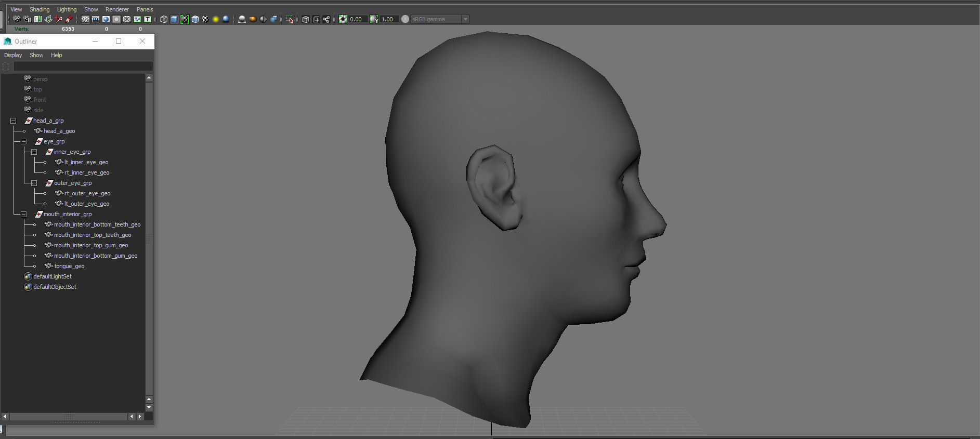This screenshot has width=980, height=439.
Task: Click the Gamma icon
Action: pos(374,19)
